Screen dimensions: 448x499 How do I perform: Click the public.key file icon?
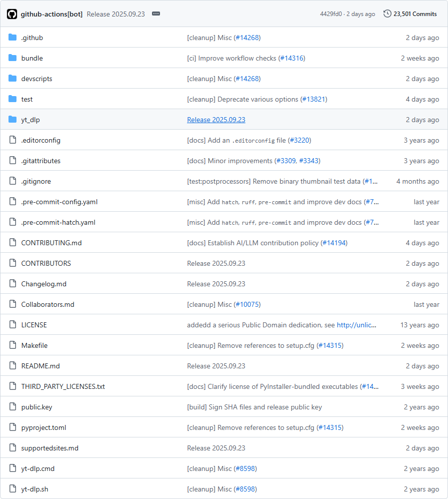click(x=12, y=407)
